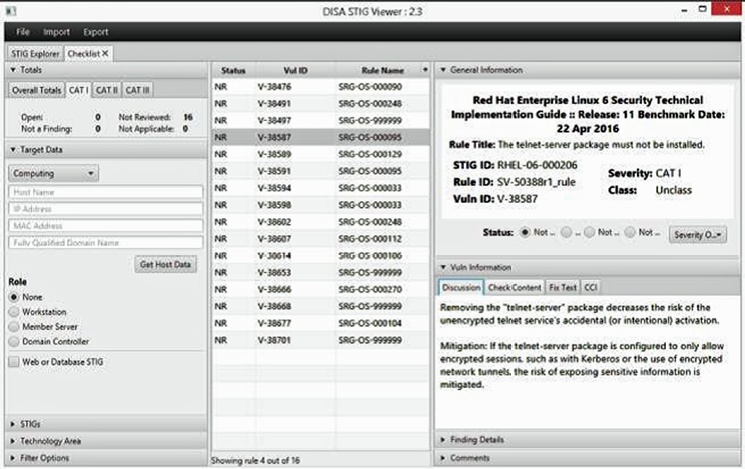745x469 pixels.
Task: Switch to the Fix Text tab
Action: [563, 287]
